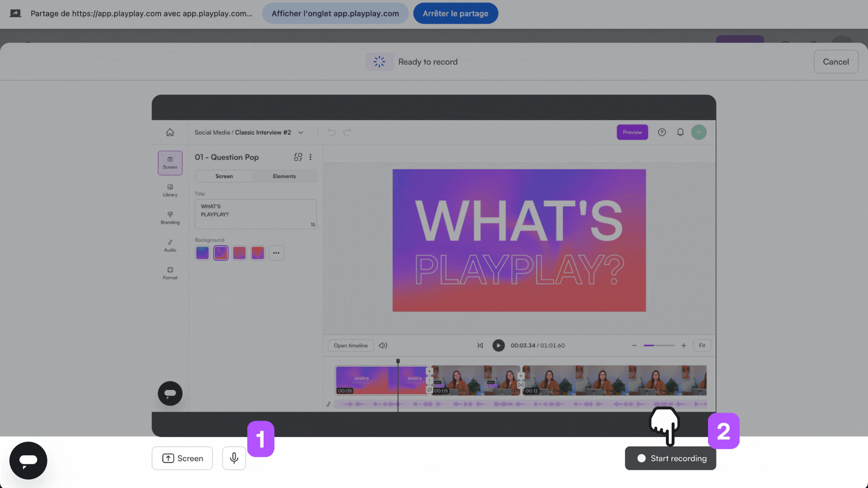This screenshot has height=488, width=868.
Task: Click Arrêter le partage button
Action: tap(455, 14)
